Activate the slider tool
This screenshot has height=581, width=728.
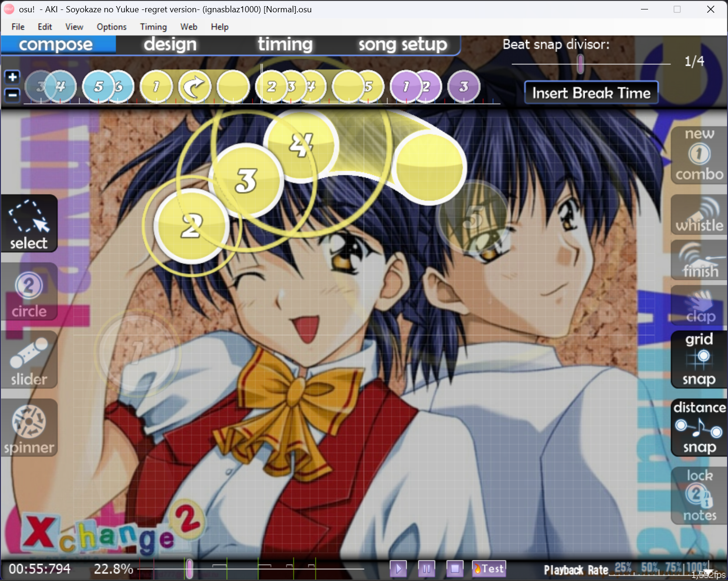29,360
